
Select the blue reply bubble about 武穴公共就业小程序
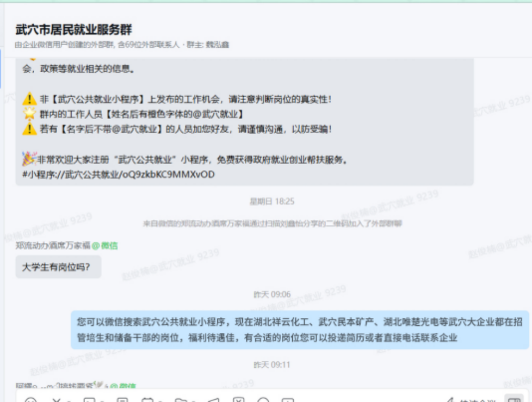[x=300, y=330]
